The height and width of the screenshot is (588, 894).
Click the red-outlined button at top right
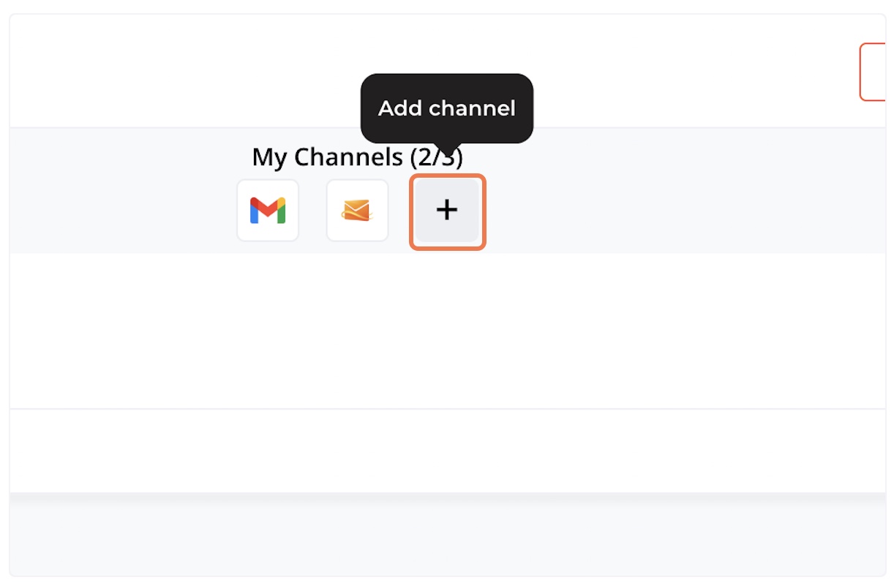point(873,72)
